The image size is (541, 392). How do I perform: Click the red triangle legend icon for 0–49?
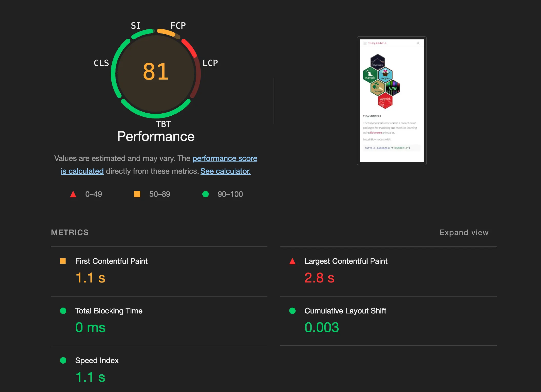[73, 194]
